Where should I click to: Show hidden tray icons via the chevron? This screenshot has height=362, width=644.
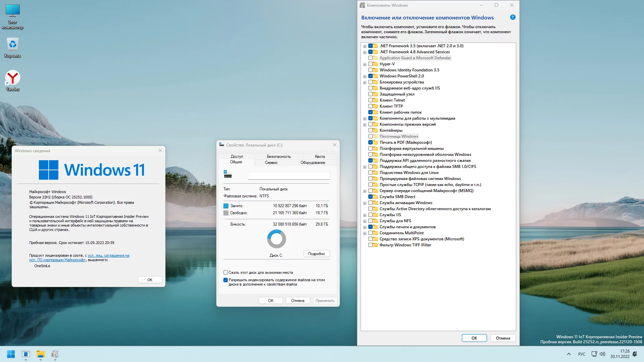click(569, 354)
